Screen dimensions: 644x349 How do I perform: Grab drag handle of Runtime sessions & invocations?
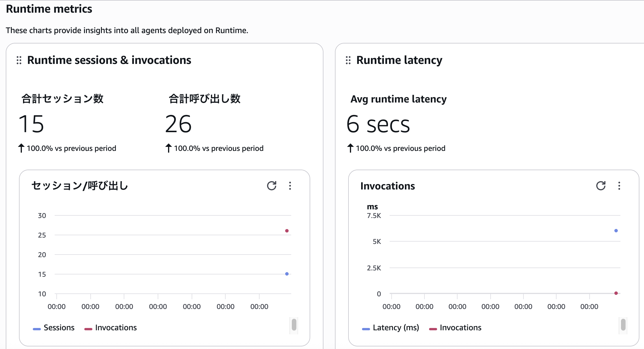pos(19,60)
